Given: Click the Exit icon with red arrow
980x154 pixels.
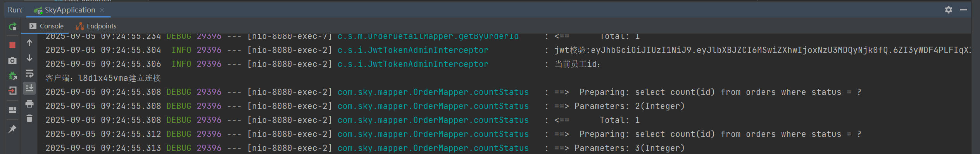Looking at the screenshot, I should coord(12,91).
